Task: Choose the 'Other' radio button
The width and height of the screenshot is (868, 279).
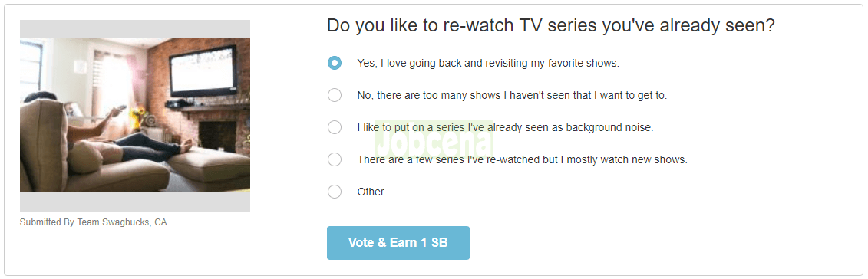Action: click(335, 192)
